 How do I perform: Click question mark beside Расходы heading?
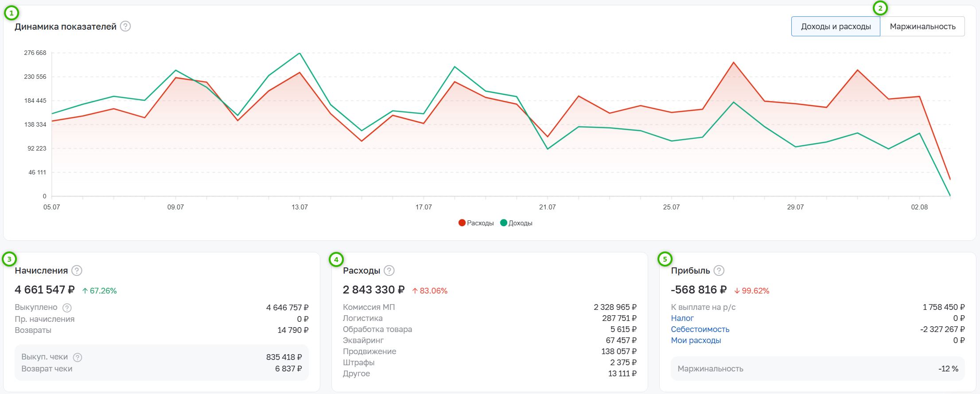tap(389, 270)
